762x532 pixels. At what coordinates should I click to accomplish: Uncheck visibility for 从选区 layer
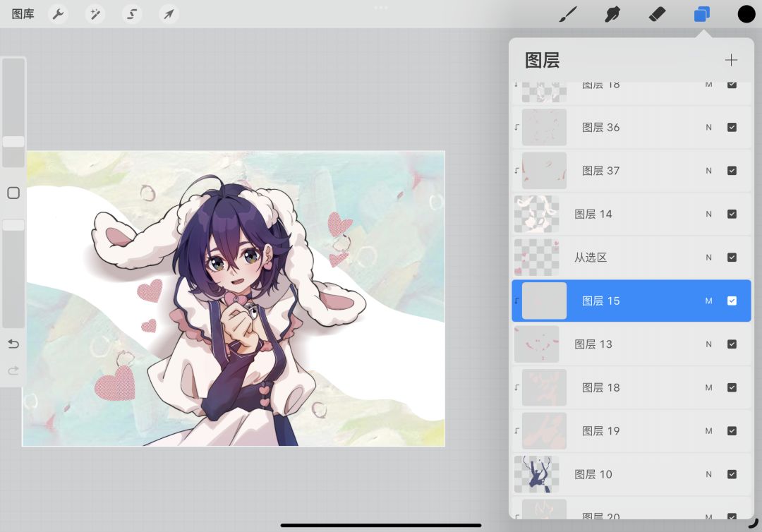coord(732,258)
